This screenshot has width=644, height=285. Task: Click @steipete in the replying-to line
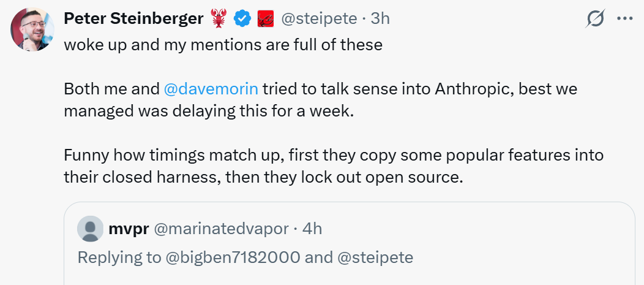[375, 257]
